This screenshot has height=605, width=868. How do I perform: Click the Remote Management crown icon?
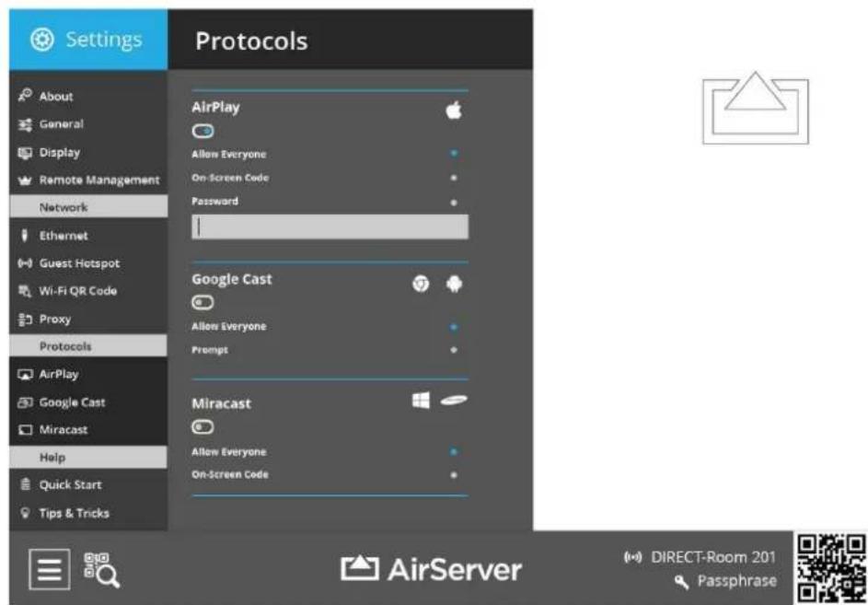(25, 180)
